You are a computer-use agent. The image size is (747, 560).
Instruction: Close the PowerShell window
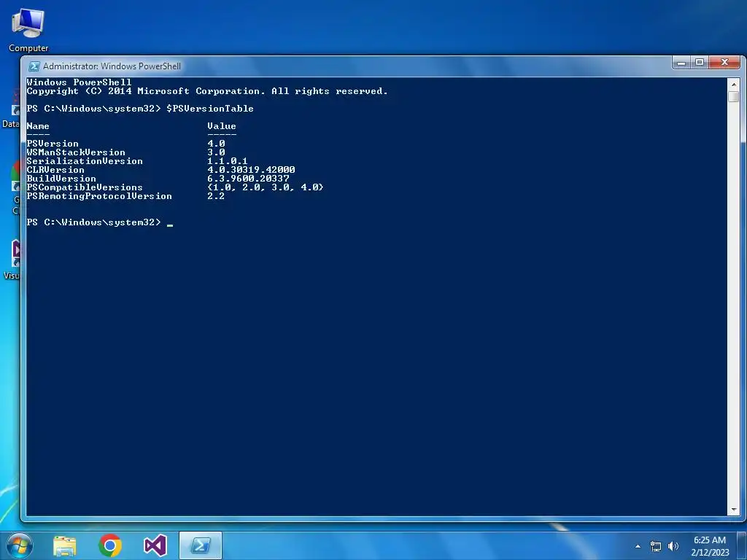(x=725, y=63)
